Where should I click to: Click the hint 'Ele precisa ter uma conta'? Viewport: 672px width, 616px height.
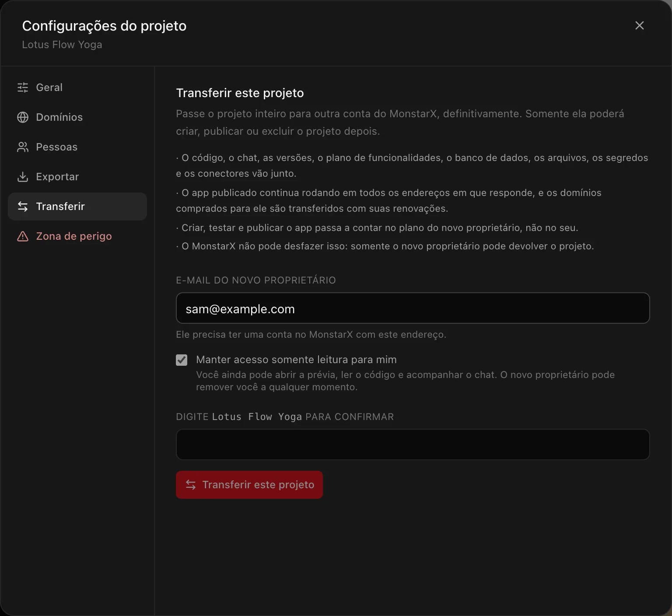click(311, 335)
